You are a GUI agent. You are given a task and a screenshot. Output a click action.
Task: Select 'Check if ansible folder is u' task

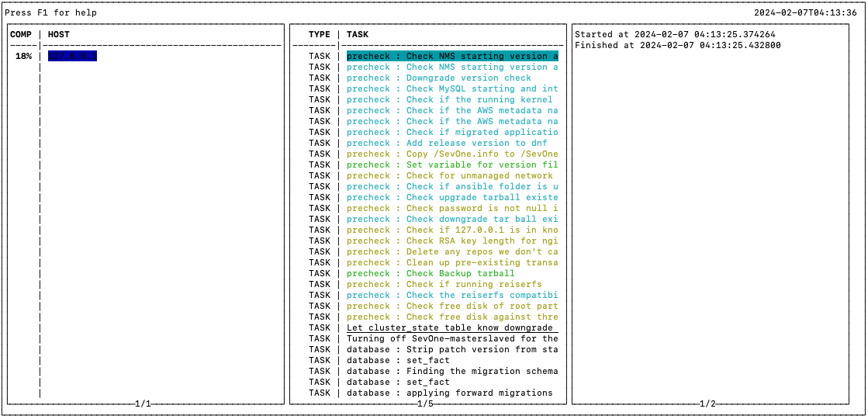[x=452, y=186]
